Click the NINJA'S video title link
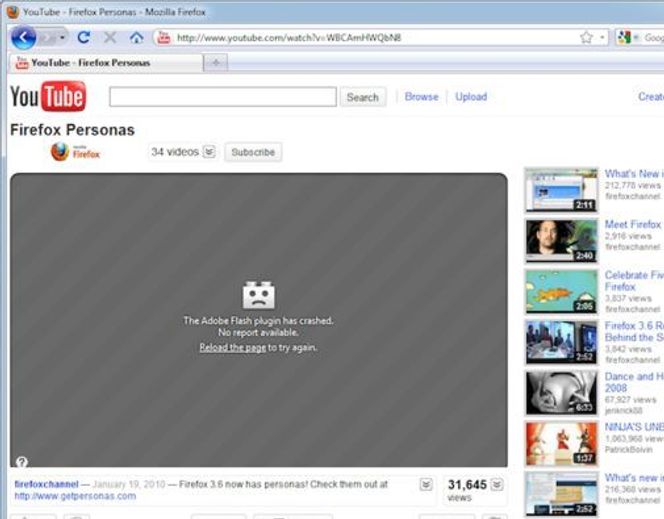664x519 pixels. coord(634,427)
